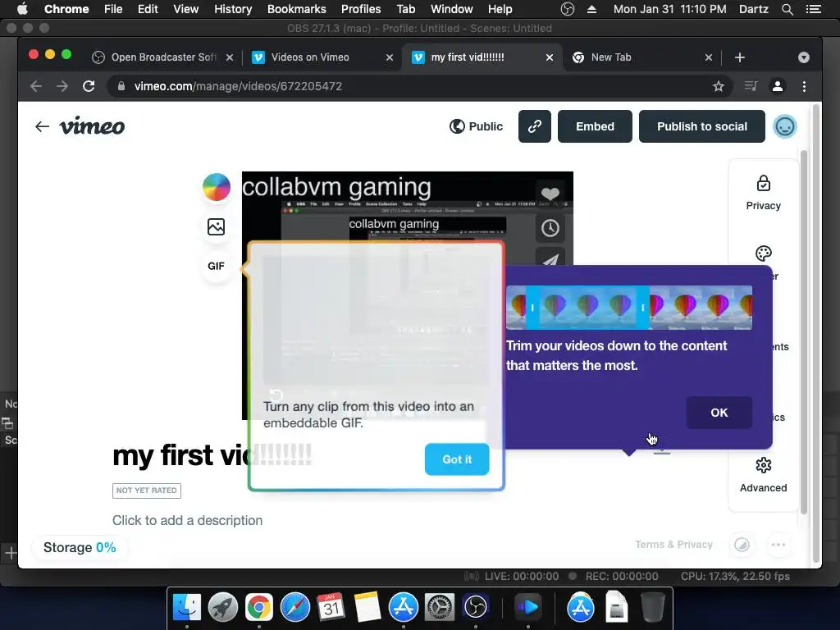Click the browser forward arrow
Viewport: 840px width, 630px height.
pos(62,86)
